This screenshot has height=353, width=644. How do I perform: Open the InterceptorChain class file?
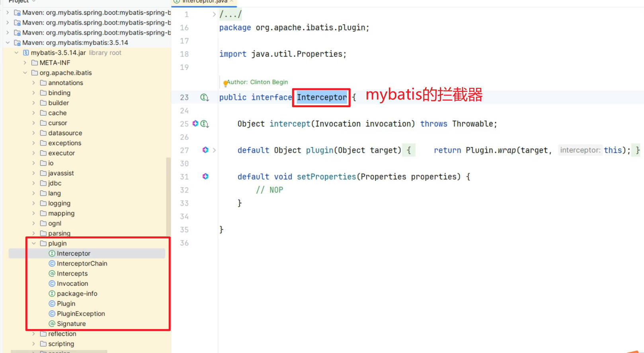[82, 264]
